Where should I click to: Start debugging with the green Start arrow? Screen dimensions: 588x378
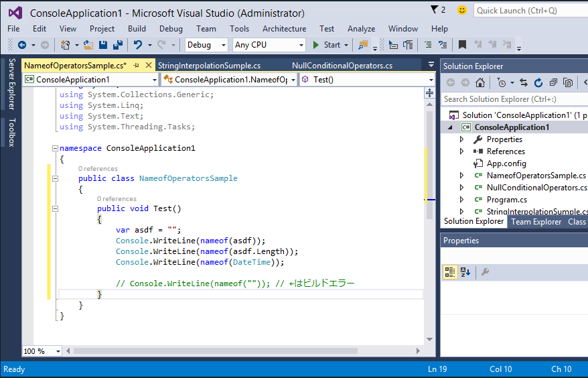315,45
